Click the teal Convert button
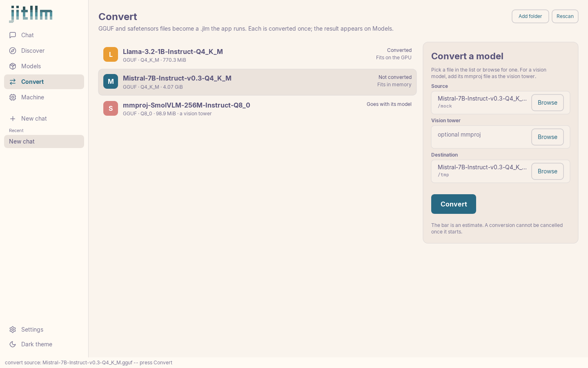 pyautogui.click(x=454, y=204)
